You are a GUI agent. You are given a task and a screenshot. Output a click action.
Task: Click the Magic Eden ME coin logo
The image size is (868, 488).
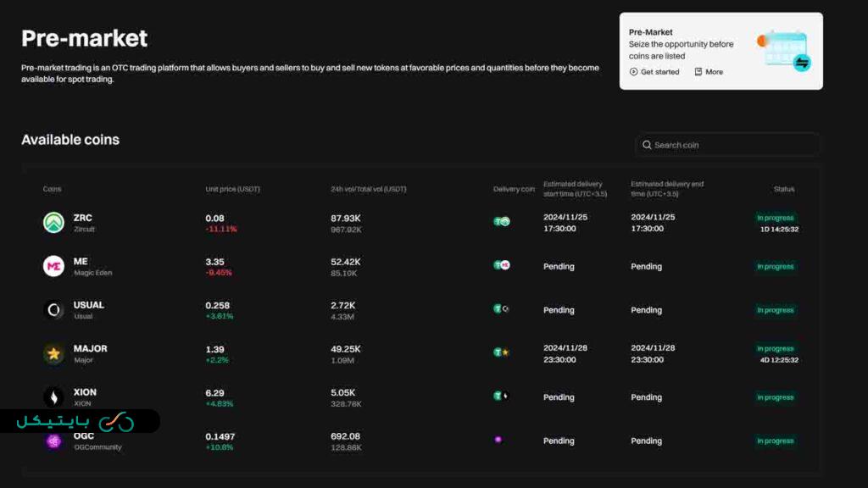[x=54, y=266]
